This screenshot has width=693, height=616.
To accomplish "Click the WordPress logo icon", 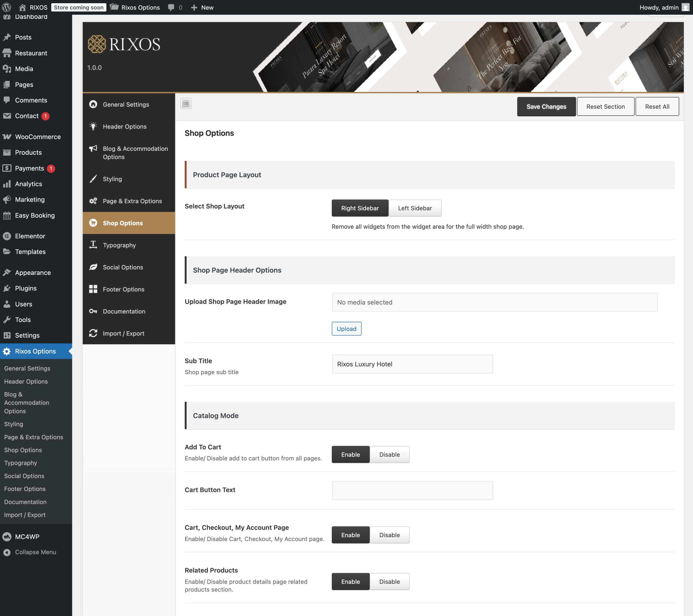I will 7,7.
